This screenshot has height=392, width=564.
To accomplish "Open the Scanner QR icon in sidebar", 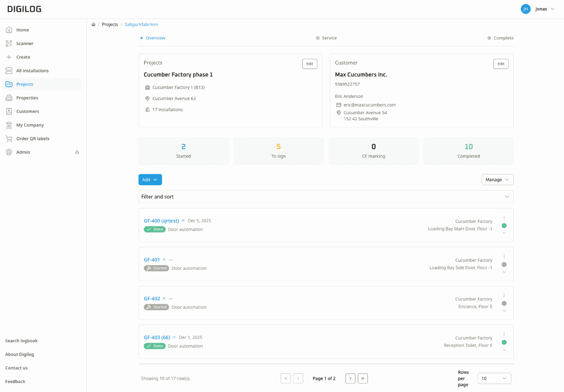I will point(9,44).
